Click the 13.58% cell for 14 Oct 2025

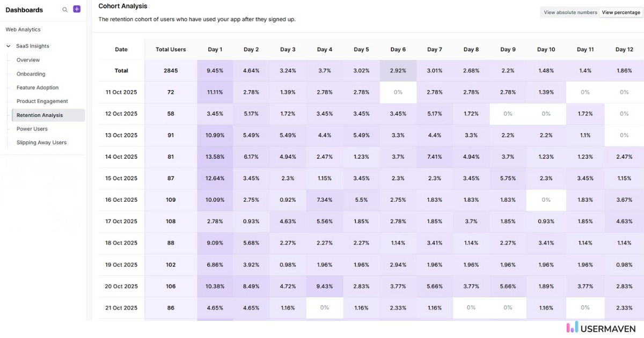click(215, 157)
